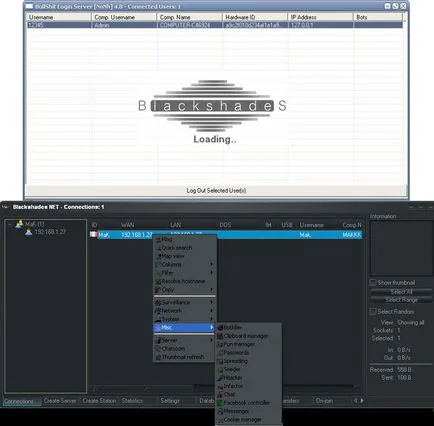Click the Bots column header
This screenshot has width=434, height=426.
point(378,17)
